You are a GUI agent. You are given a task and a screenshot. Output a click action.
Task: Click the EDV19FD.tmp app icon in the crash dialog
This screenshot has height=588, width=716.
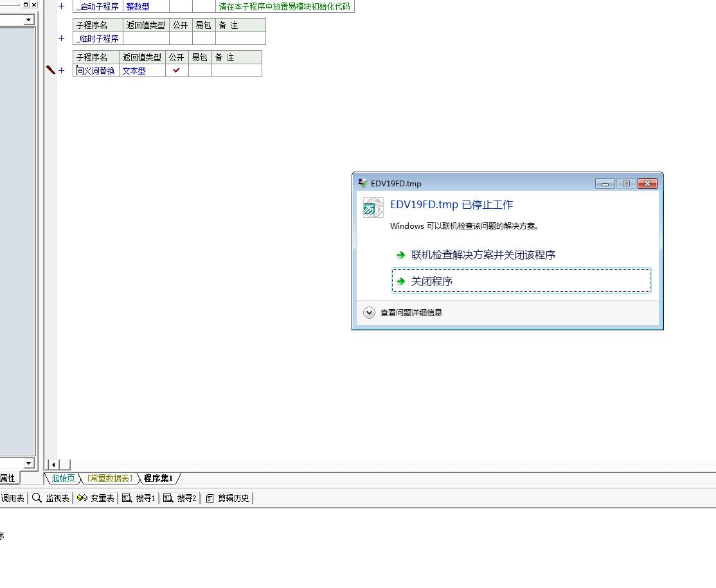click(x=373, y=208)
